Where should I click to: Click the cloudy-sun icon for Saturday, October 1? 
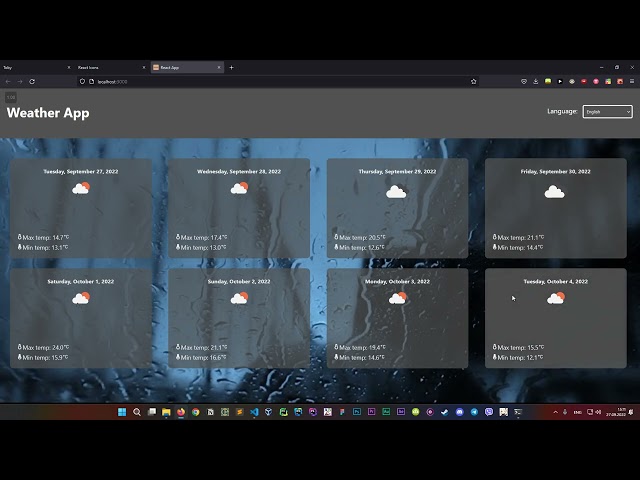81,298
